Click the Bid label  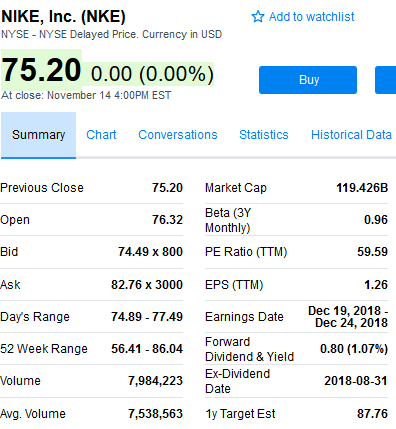(x=9, y=252)
